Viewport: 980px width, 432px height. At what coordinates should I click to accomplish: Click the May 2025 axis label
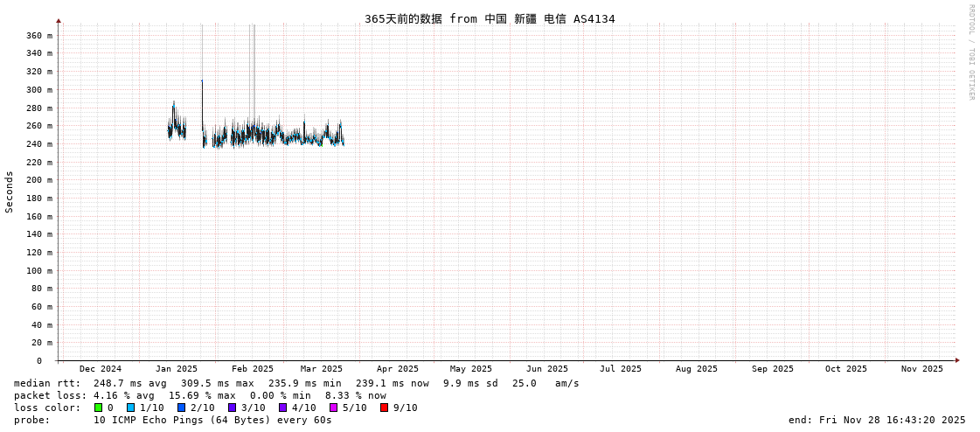(470, 369)
